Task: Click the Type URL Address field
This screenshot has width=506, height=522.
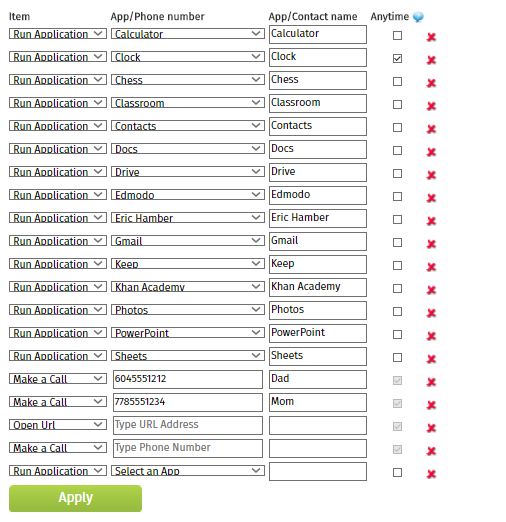Action: pos(188,425)
